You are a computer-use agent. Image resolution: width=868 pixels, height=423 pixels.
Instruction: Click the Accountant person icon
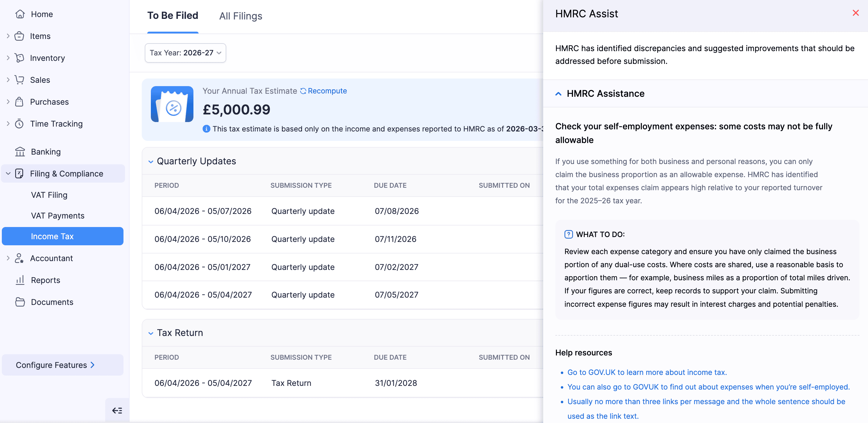(x=19, y=258)
